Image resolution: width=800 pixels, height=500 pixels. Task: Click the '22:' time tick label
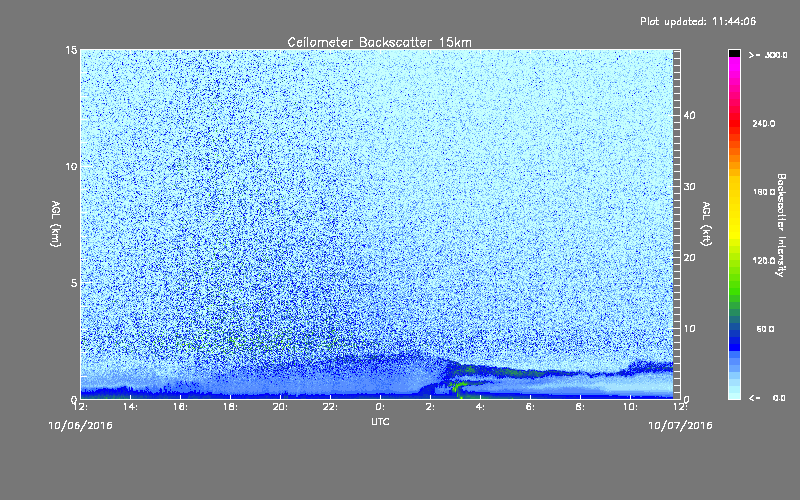pyautogui.click(x=331, y=407)
